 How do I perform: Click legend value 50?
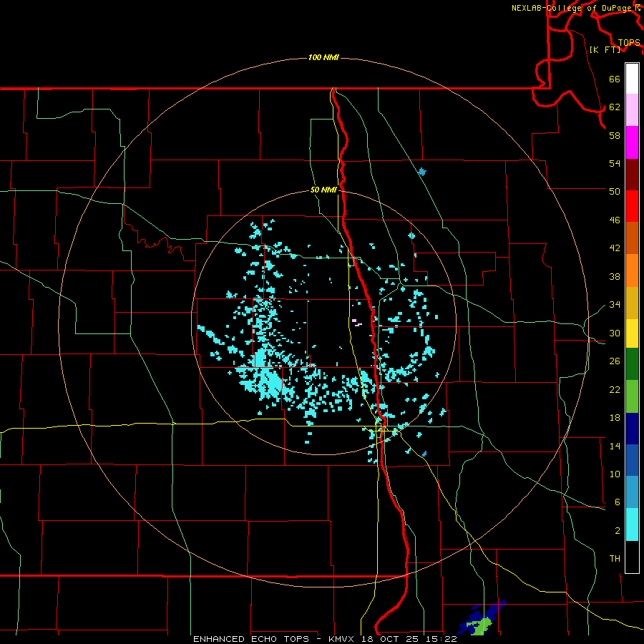pyautogui.click(x=615, y=192)
